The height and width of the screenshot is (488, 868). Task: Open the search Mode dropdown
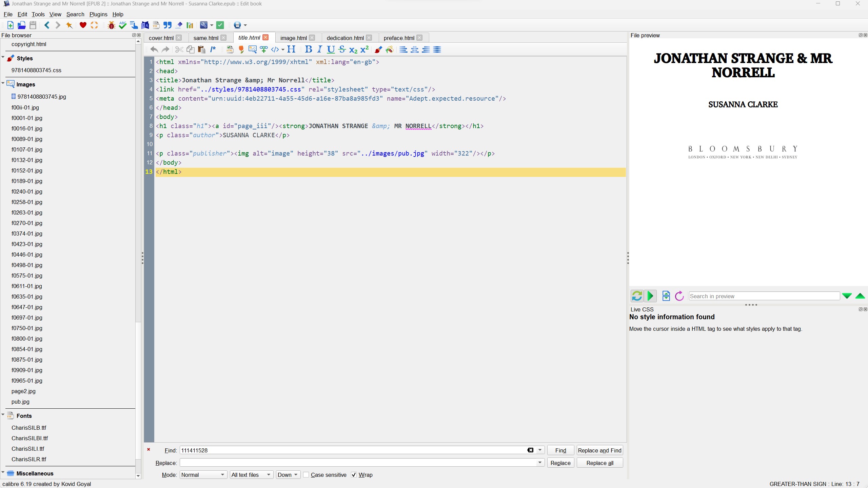tap(203, 475)
